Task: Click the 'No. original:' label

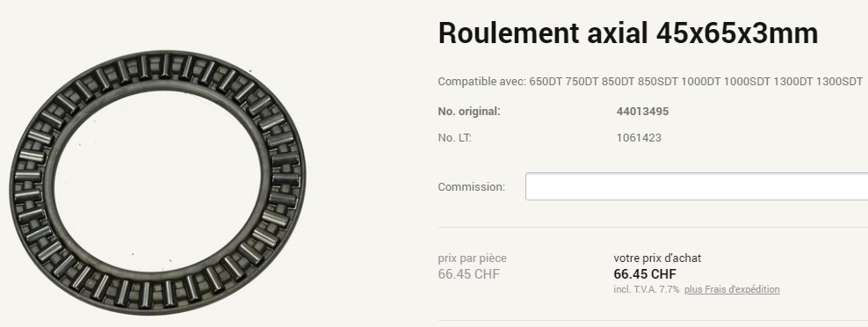Action: coord(469,112)
